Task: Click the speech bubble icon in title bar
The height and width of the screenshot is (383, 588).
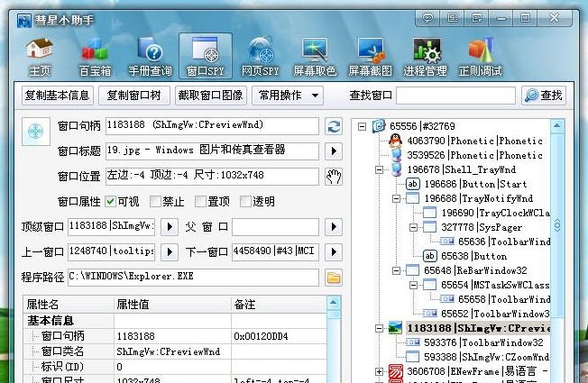Action: [427, 18]
